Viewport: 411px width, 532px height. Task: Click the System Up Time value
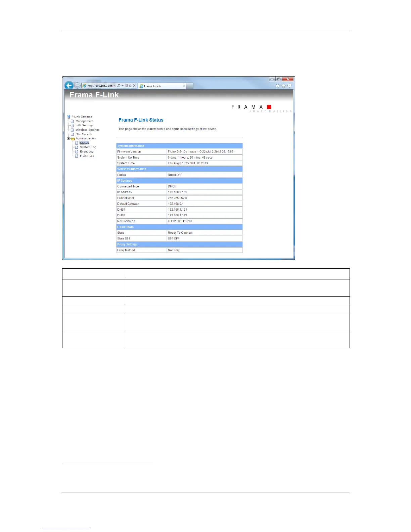[205, 157]
